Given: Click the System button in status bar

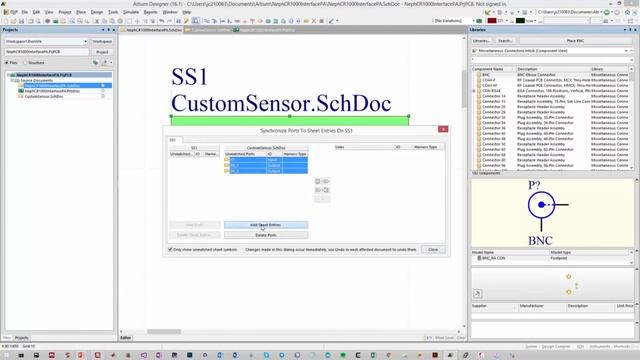Looking at the screenshot, I should pyautogui.click(x=531, y=347).
